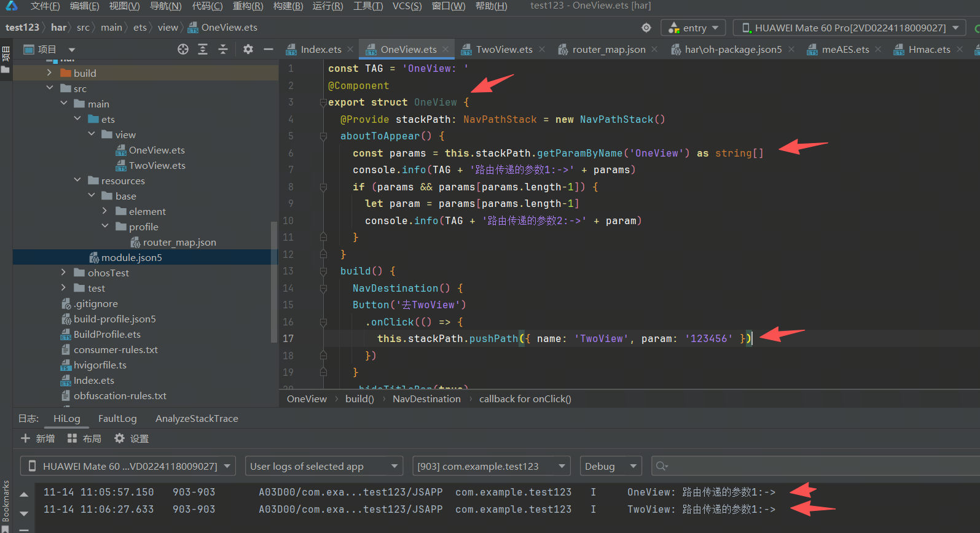Open the entry run configuration dropdown

(694, 28)
